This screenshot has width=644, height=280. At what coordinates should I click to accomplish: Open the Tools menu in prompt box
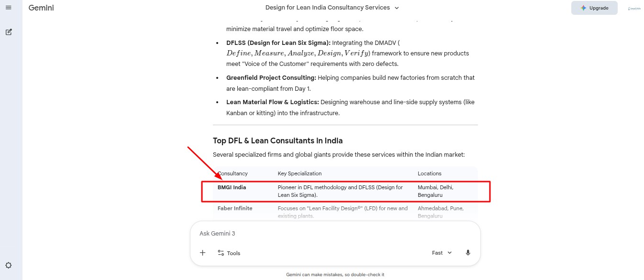pyautogui.click(x=229, y=253)
